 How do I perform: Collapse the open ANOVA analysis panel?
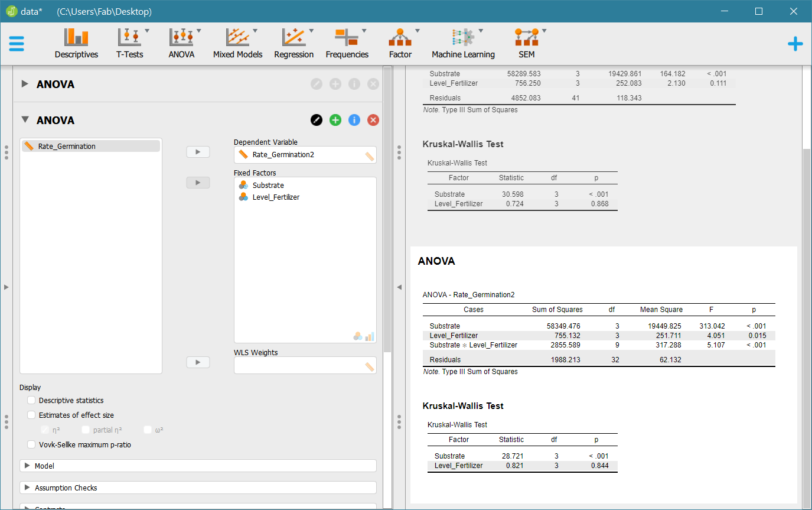click(x=25, y=119)
